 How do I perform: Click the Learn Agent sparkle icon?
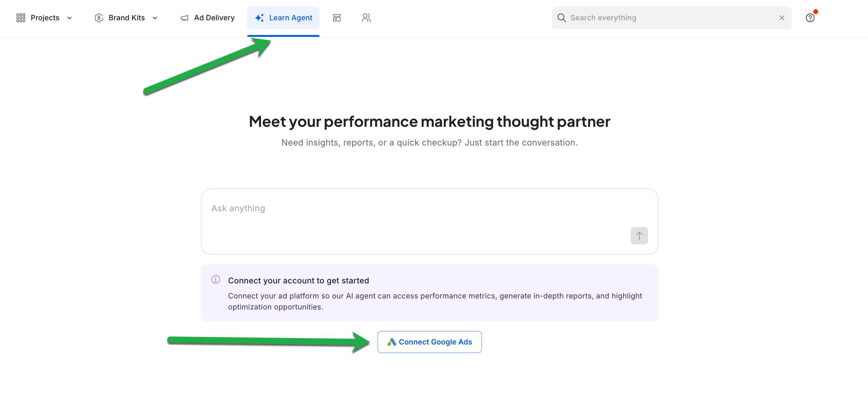[x=259, y=18]
